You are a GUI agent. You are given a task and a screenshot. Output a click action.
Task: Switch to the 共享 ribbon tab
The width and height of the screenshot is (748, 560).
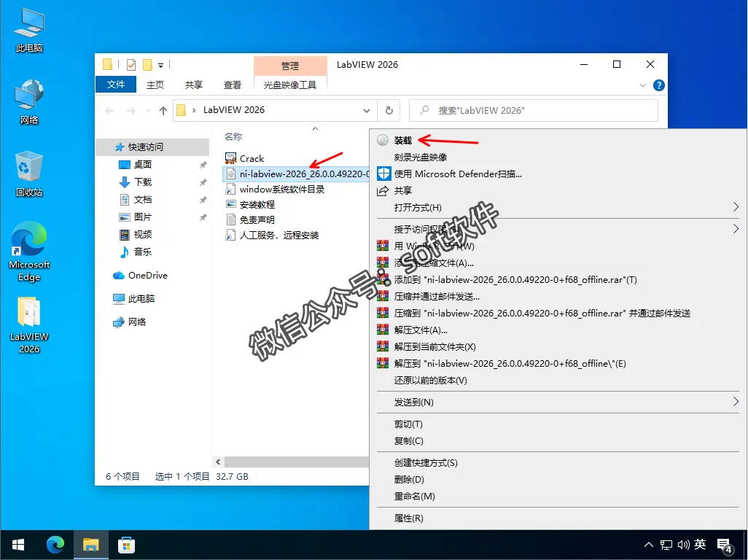click(x=194, y=85)
